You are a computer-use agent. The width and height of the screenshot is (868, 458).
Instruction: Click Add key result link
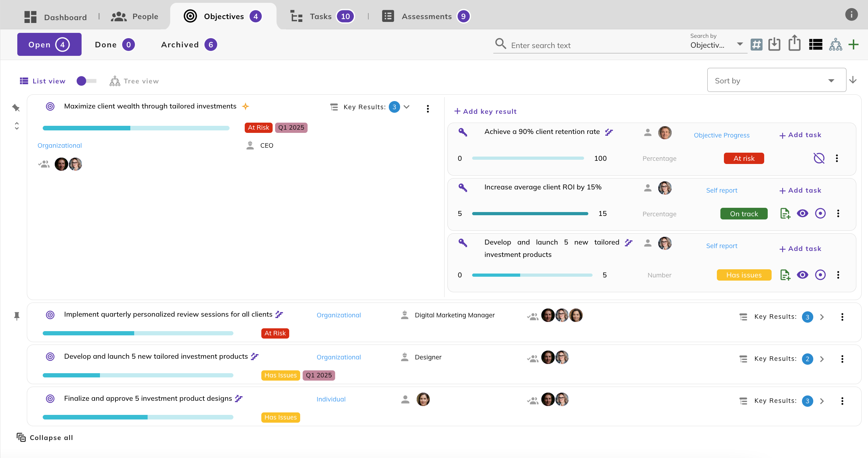[486, 111]
